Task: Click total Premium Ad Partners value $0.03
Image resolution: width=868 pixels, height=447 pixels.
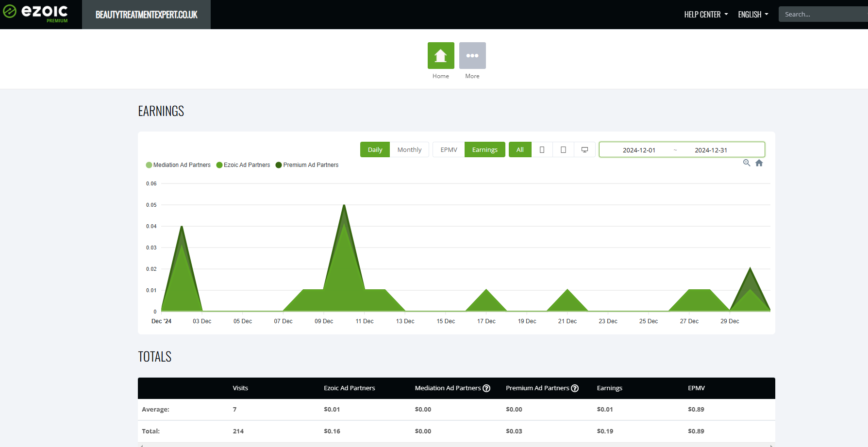Action: [x=514, y=431]
